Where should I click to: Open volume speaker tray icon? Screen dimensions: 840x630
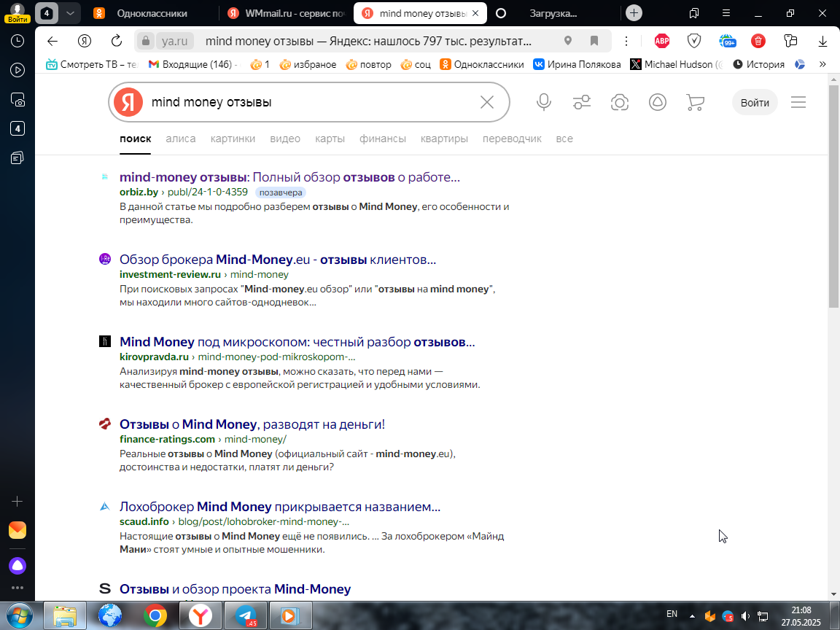(745, 617)
